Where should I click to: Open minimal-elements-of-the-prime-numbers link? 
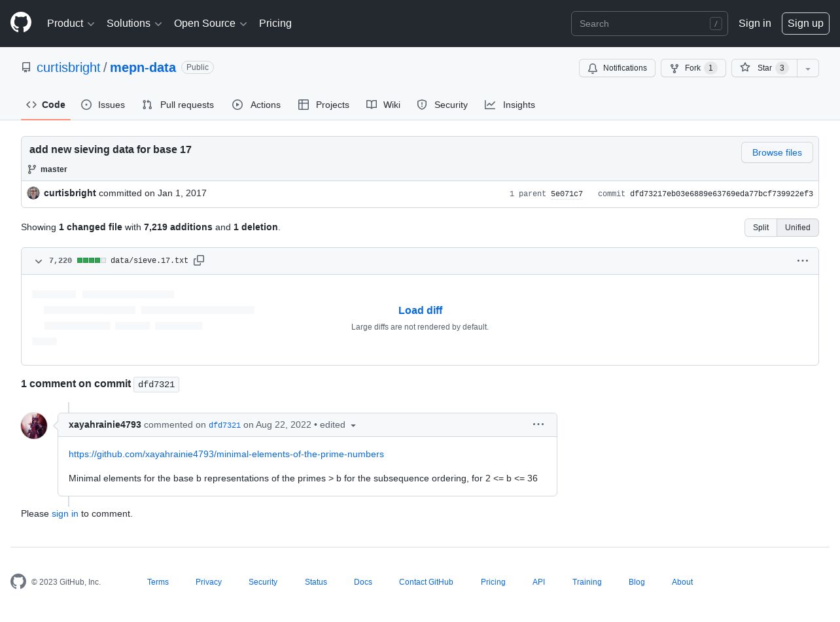[x=226, y=454]
